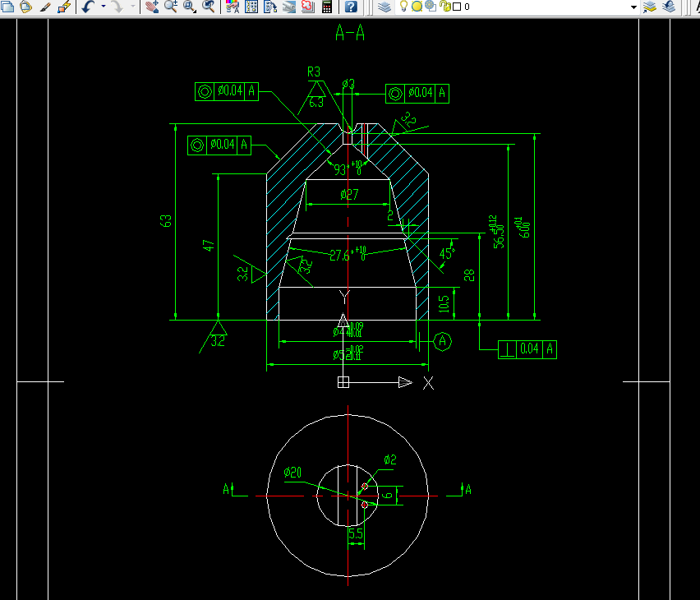This screenshot has width=700, height=600.
Task: Select the R3 radius label
Action: 314,72
